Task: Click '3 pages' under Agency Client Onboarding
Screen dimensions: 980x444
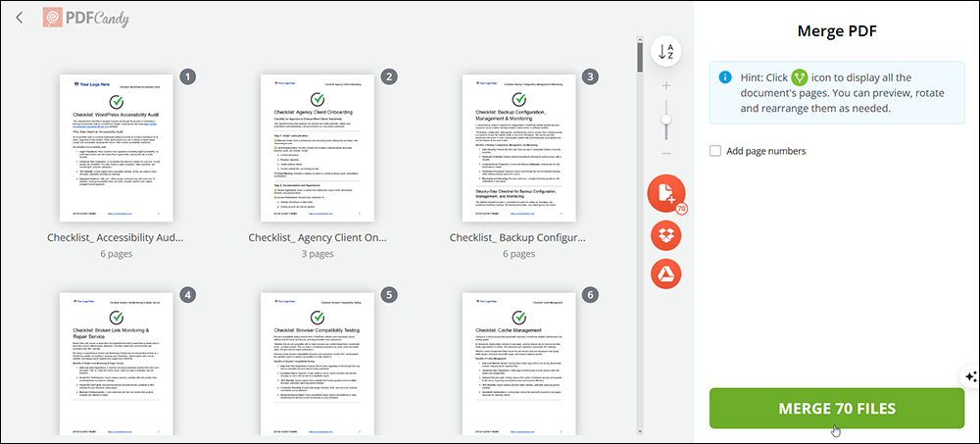Action: click(x=318, y=254)
